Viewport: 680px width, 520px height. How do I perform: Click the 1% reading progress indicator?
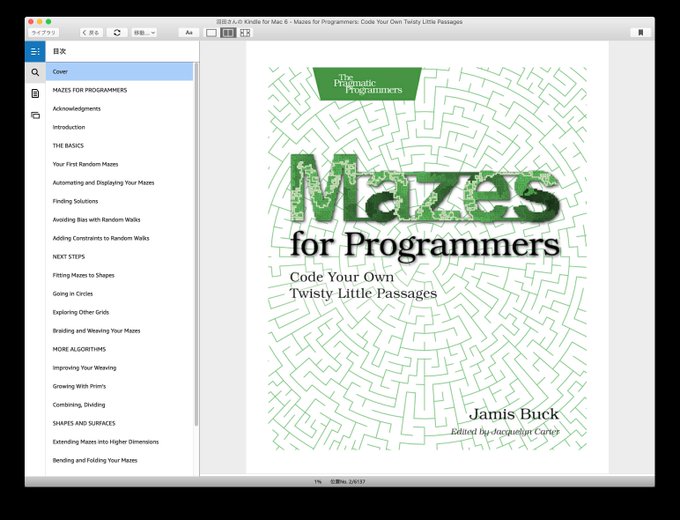[x=317, y=481]
